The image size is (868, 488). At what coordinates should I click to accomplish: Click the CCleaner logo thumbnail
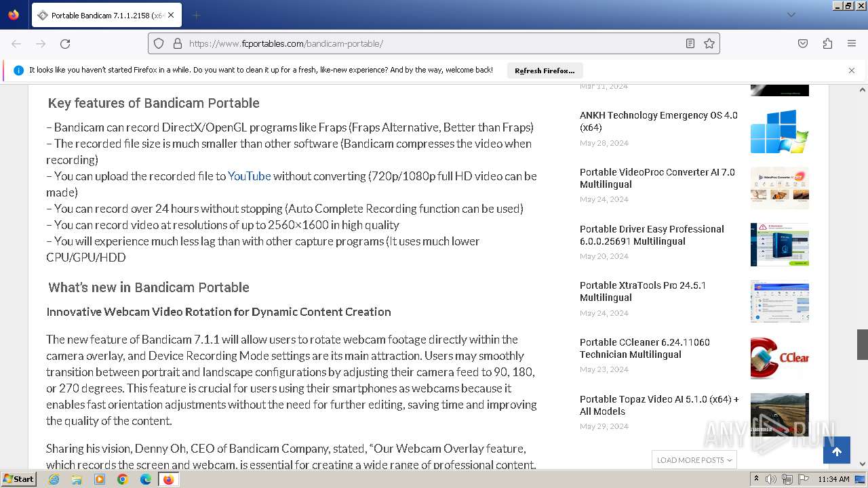coord(780,358)
